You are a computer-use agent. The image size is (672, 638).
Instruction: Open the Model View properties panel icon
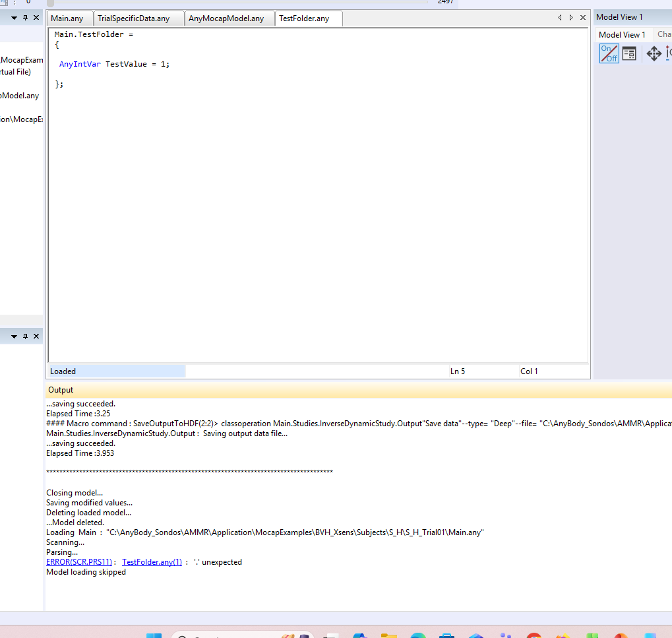click(629, 53)
